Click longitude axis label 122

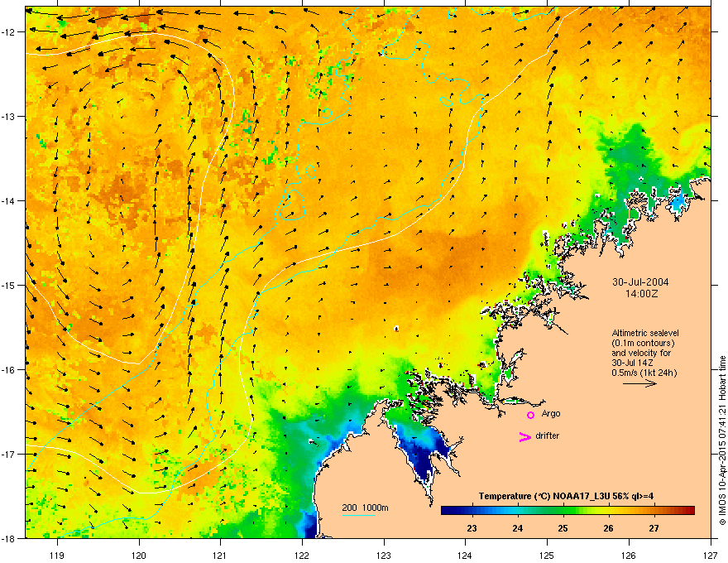point(302,555)
